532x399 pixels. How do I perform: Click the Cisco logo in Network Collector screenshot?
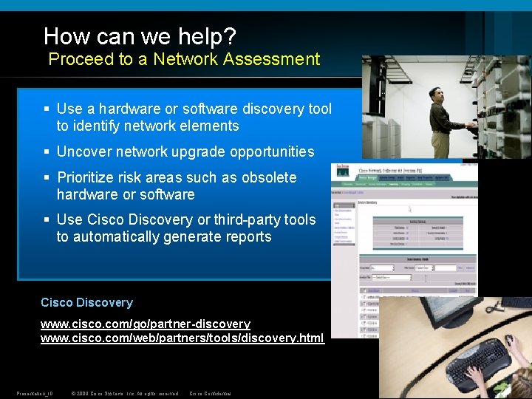click(x=342, y=171)
